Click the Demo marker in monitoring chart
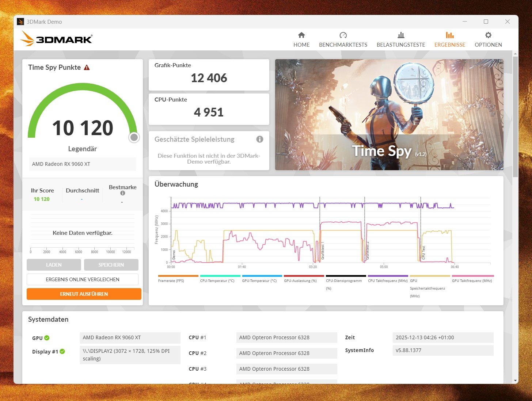The width and height of the screenshot is (532, 401). 174,255
